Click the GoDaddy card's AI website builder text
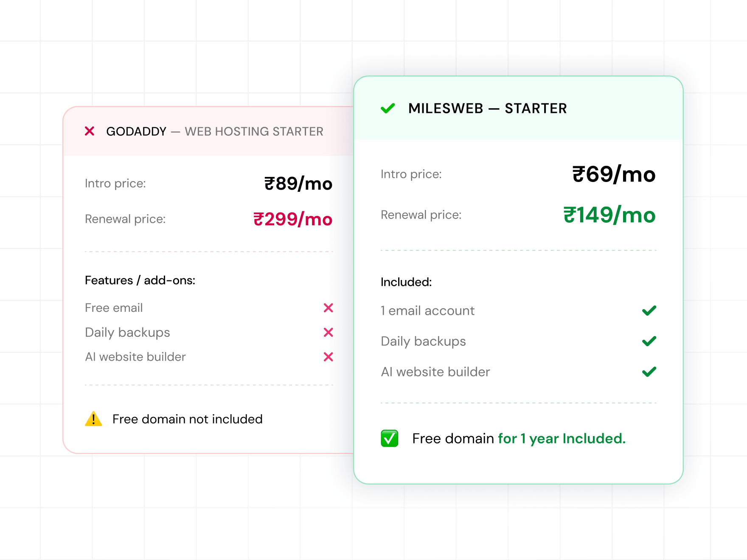The height and width of the screenshot is (560, 747). click(x=135, y=357)
